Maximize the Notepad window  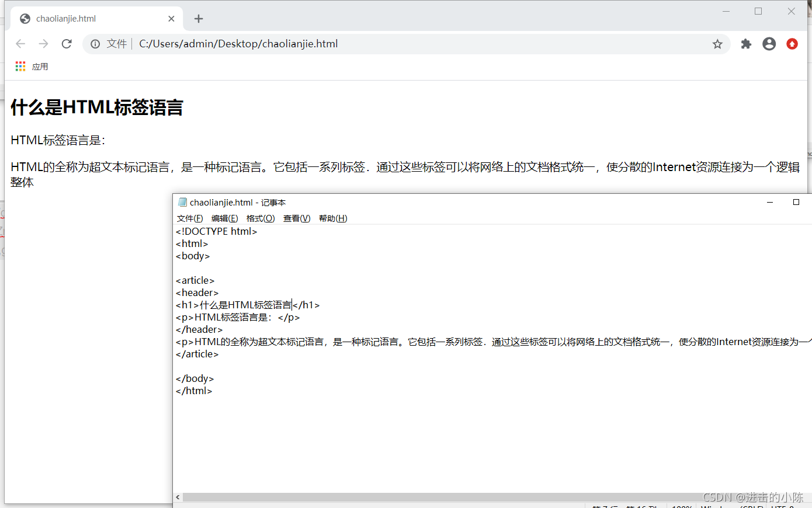click(x=796, y=202)
